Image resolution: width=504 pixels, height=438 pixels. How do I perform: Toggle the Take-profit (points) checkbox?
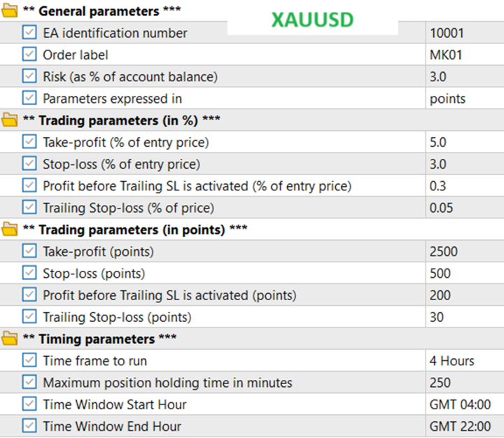coord(29,252)
